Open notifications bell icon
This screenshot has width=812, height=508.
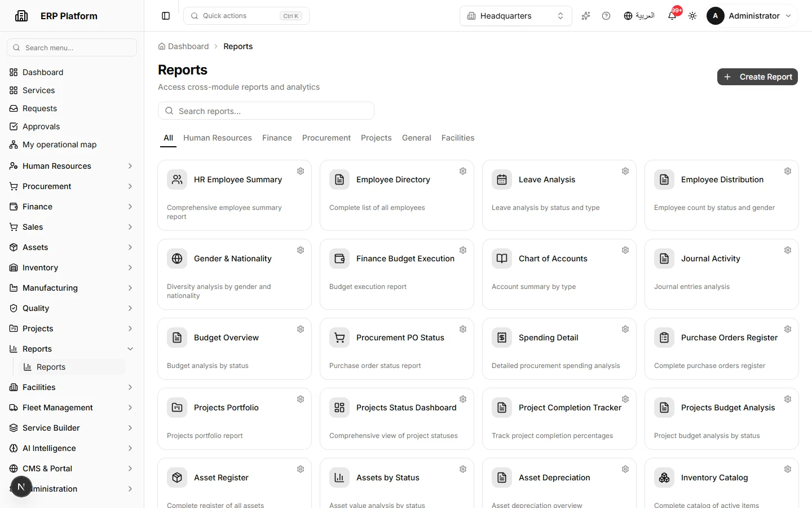[x=672, y=16]
